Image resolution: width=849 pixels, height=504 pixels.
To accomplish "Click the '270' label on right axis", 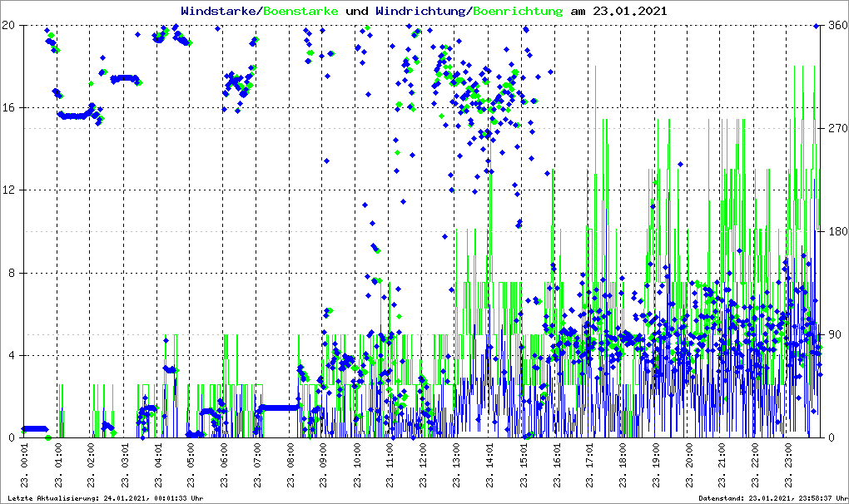I will (837, 128).
